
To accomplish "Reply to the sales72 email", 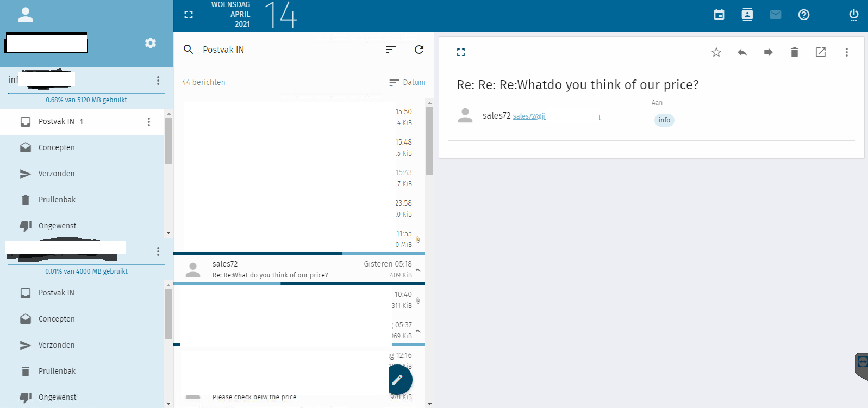I will (x=742, y=52).
